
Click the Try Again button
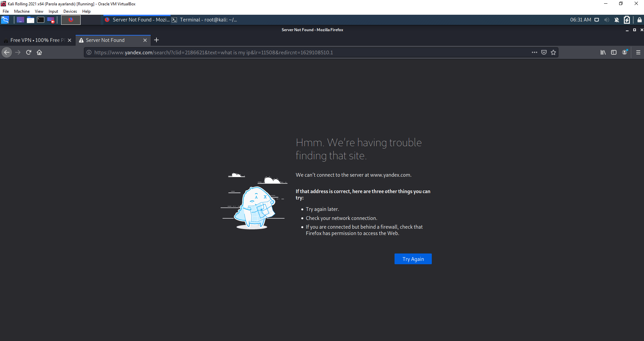pyautogui.click(x=413, y=259)
